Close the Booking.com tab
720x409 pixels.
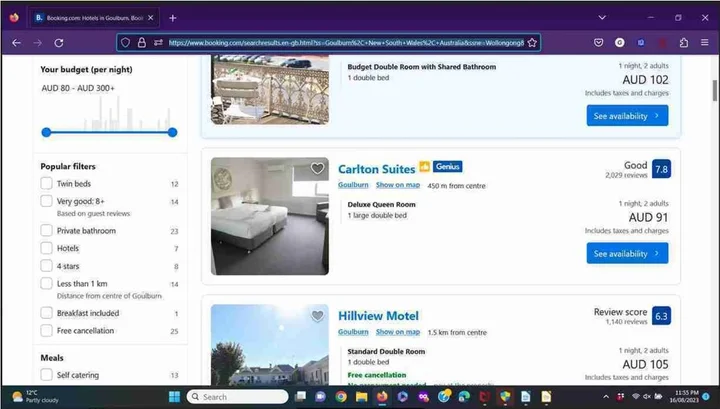tap(151, 18)
